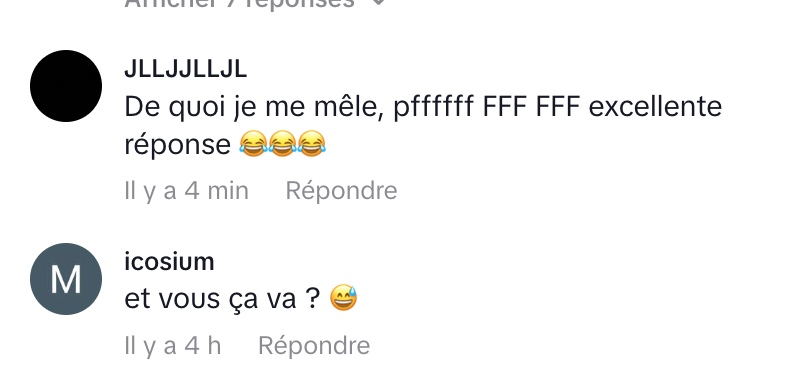Expand replies with the chevron at top
786x370 pixels.
[380, 3]
